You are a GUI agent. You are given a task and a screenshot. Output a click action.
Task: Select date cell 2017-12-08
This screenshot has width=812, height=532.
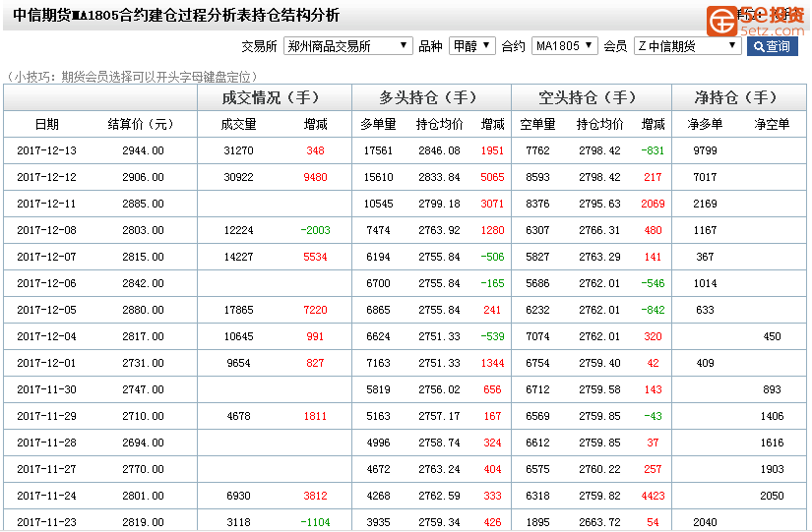(46, 230)
